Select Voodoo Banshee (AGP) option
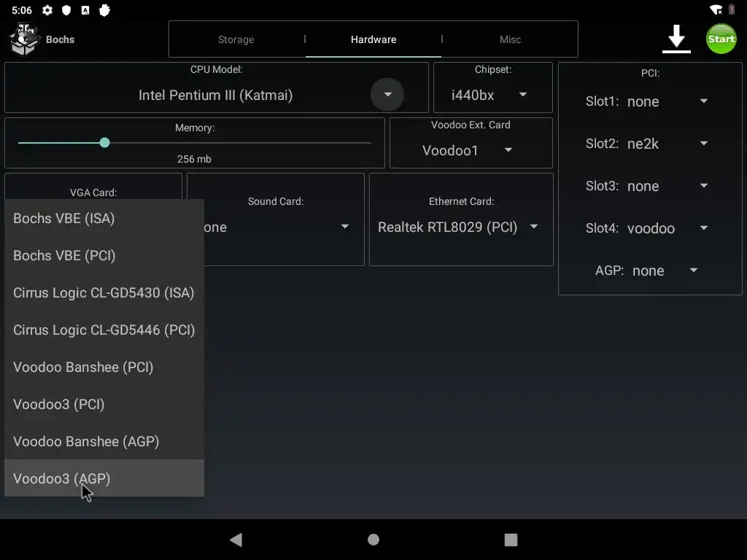 click(x=104, y=441)
